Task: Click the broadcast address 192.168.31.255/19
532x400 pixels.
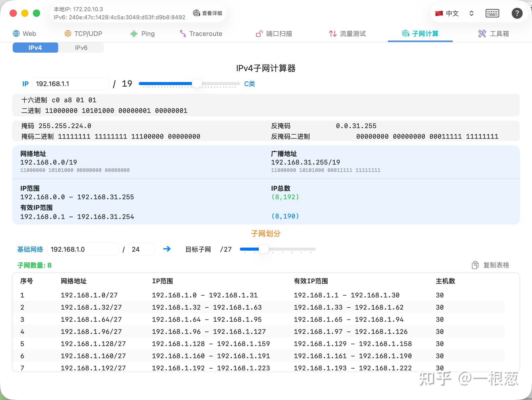Action: click(x=306, y=162)
